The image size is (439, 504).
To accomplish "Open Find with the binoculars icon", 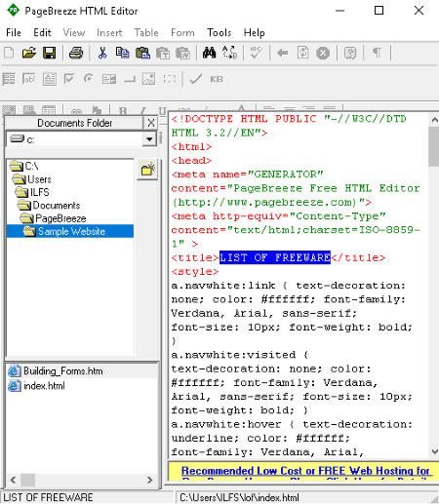I will pyautogui.click(x=209, y=53).
